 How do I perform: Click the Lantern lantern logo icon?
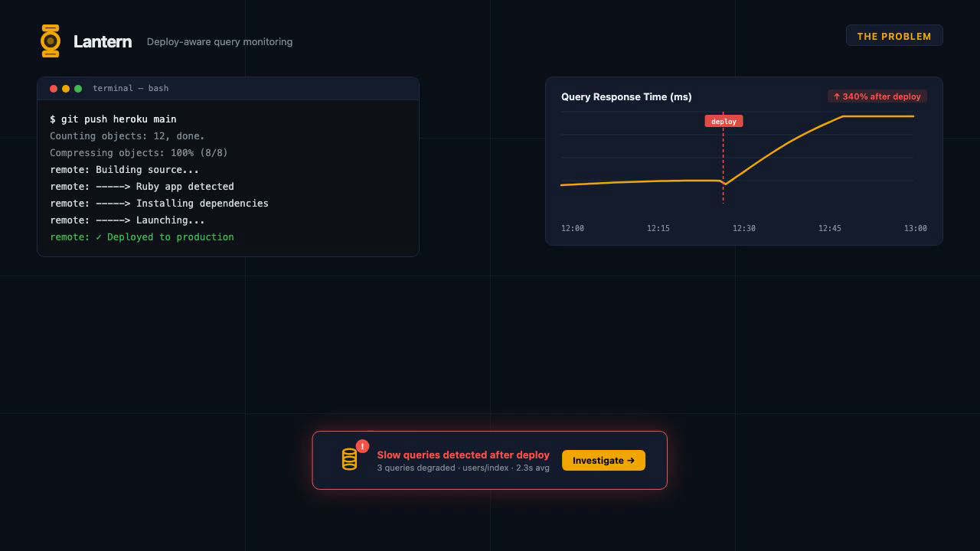tap(51, 41)
